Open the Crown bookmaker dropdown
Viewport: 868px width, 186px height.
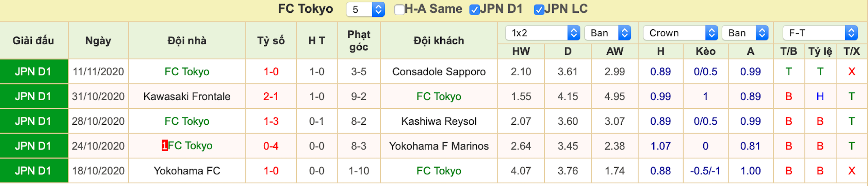pyautogui.click(x=681, y=33)
